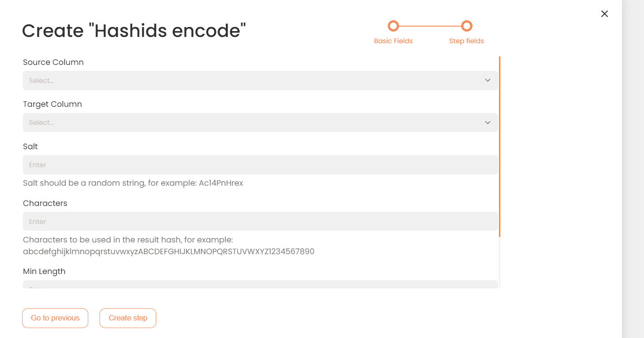Click inside the Salt input field
This screenshot has height=338, width=644.
pyautogui.click(x=260, y=164)
